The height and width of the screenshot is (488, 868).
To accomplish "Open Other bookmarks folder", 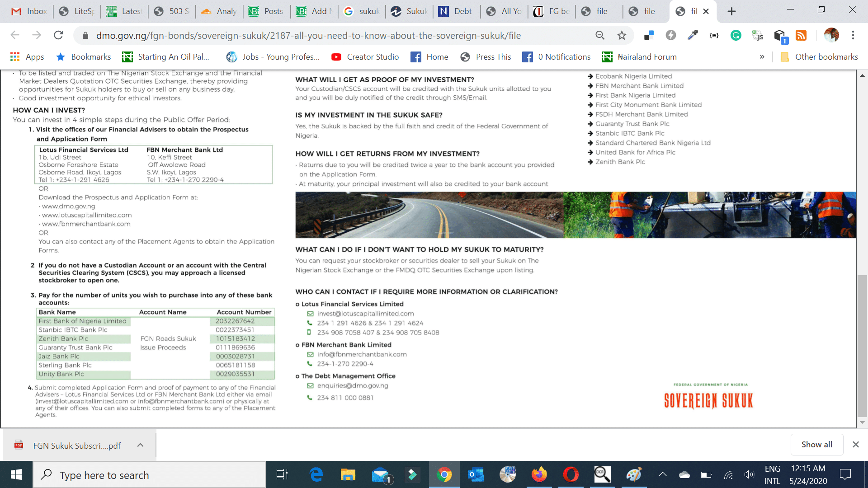I will point(819,57).
